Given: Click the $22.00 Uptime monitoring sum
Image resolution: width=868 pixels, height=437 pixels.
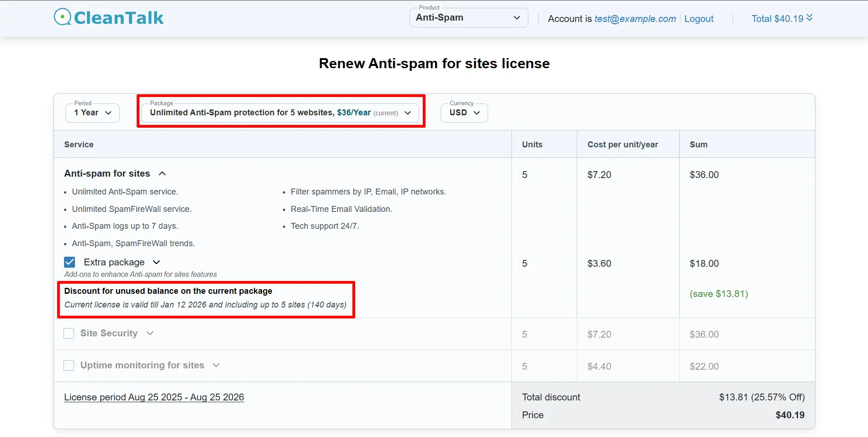Looking at the screenshot, I should (704, 367).
